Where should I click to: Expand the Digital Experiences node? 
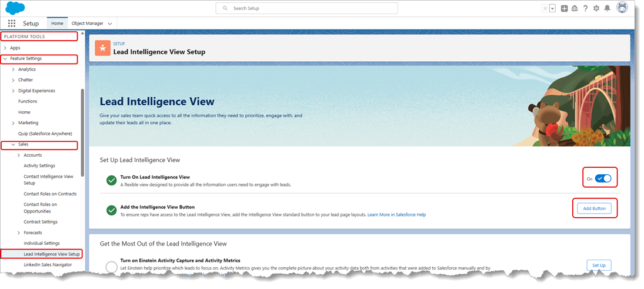coord(13,91)
